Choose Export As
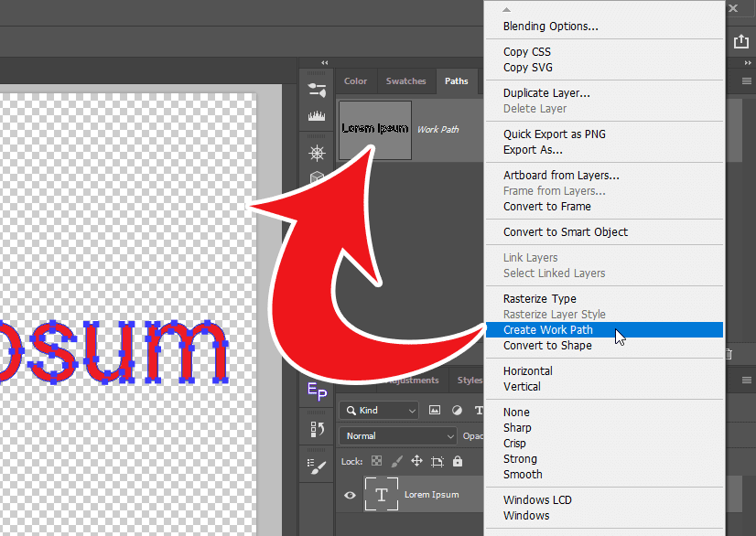 pos(604,149)
